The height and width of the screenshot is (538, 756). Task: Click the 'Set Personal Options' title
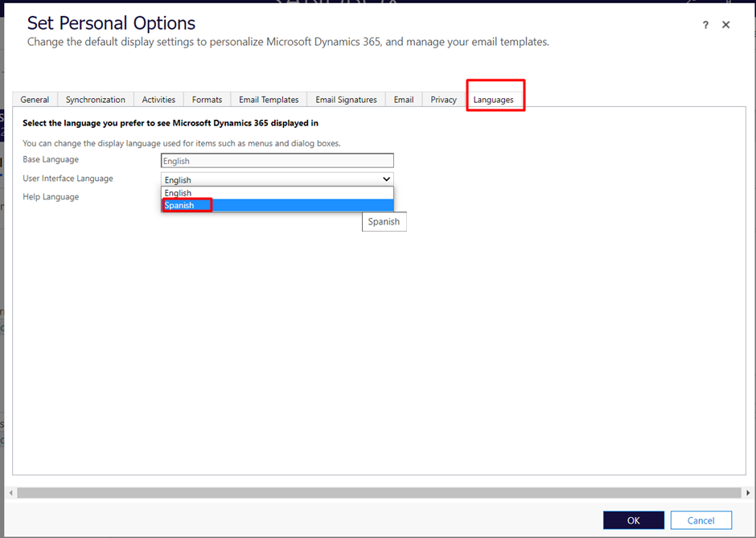[x=111, y=23]
